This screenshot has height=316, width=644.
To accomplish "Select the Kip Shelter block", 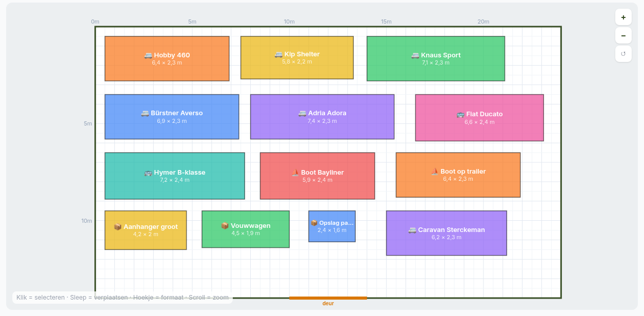I will point(297,57).
